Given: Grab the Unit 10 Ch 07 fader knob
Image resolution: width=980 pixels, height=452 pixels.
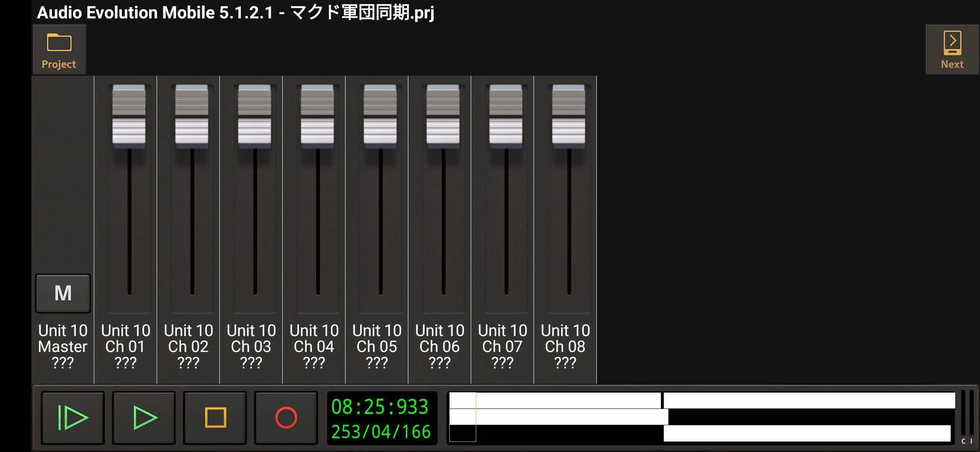Looking at the screenshot, I should pos(506,116).
